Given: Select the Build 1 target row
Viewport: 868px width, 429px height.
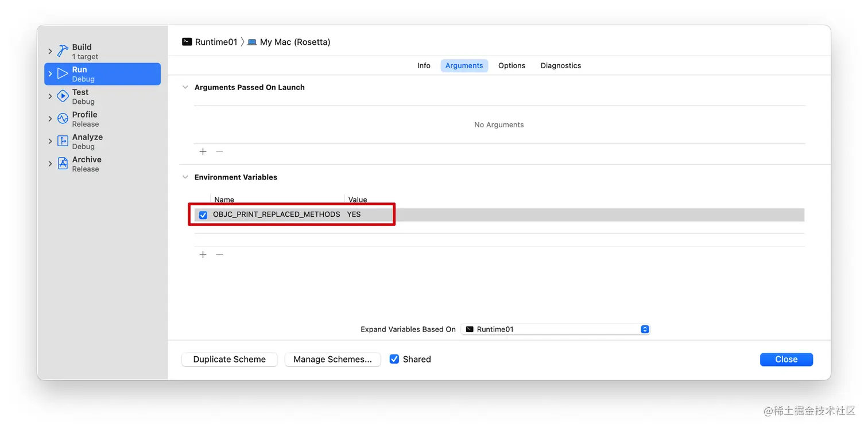Looking at the screenshot, I should point(102,52).
